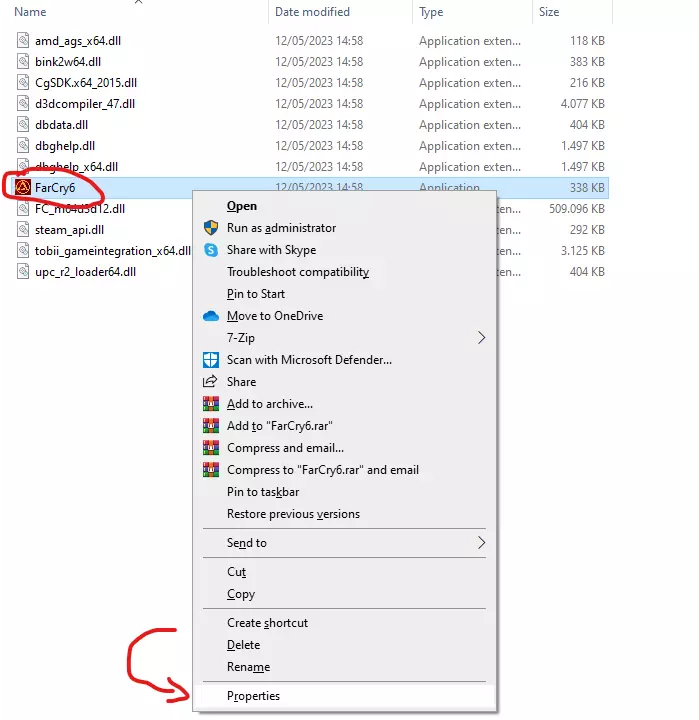This screenshot has height=720, width=699.
Task: Select the file d3dcompiler_47.dll
Action: pos(85,104)
